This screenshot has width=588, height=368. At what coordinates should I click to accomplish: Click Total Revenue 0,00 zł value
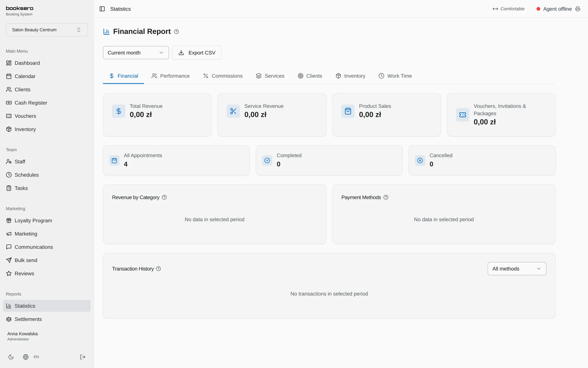tap(141, 115)
